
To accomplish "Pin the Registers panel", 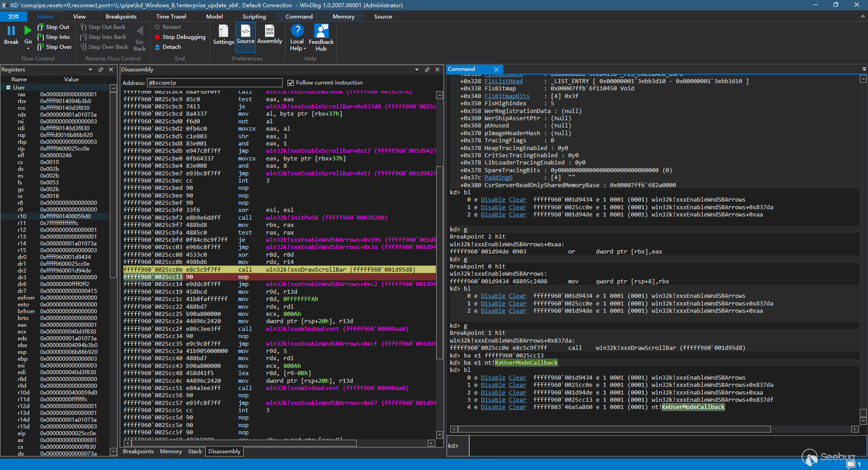I will [x=101, y=70].
